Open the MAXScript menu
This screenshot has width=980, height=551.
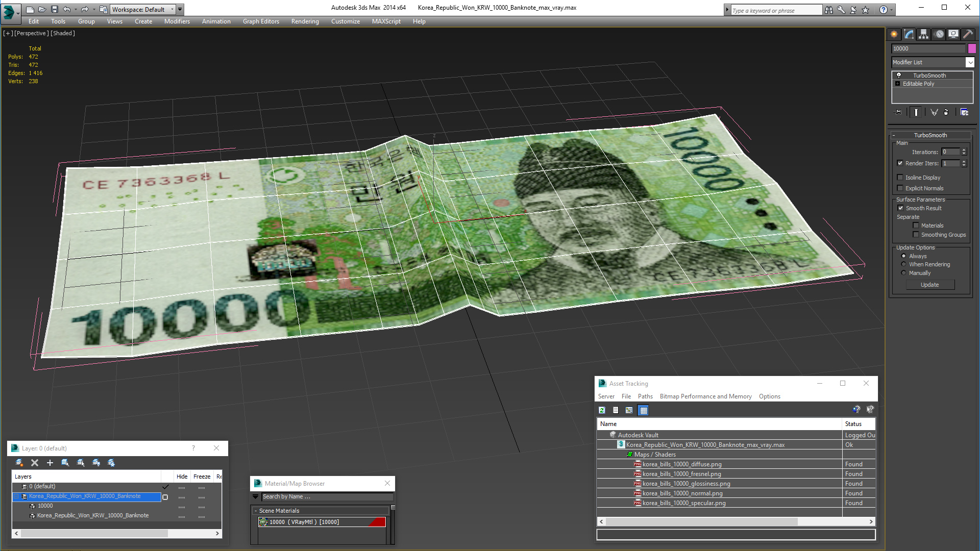386,21
